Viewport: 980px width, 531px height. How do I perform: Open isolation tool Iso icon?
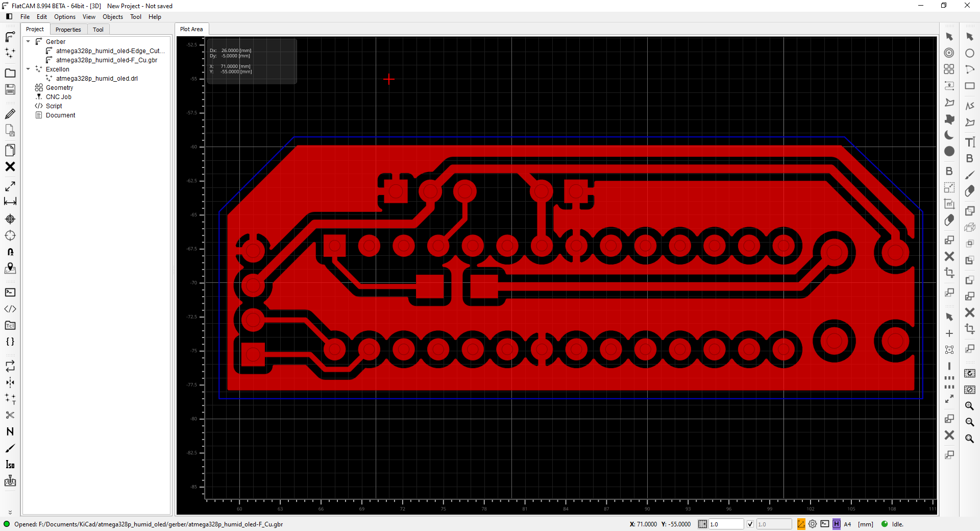10,465
